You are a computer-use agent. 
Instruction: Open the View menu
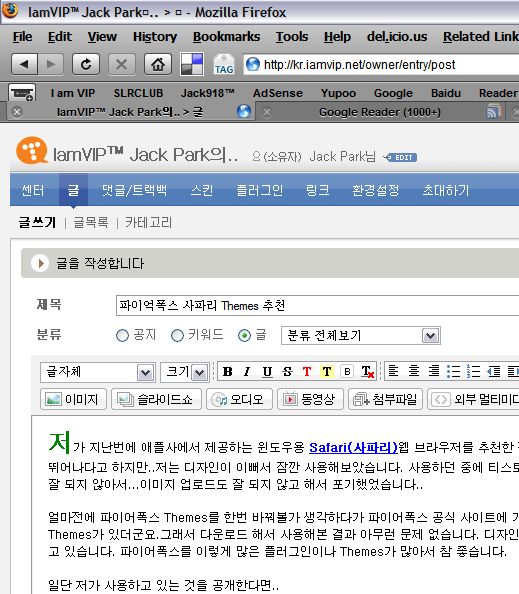click(102, 37)
